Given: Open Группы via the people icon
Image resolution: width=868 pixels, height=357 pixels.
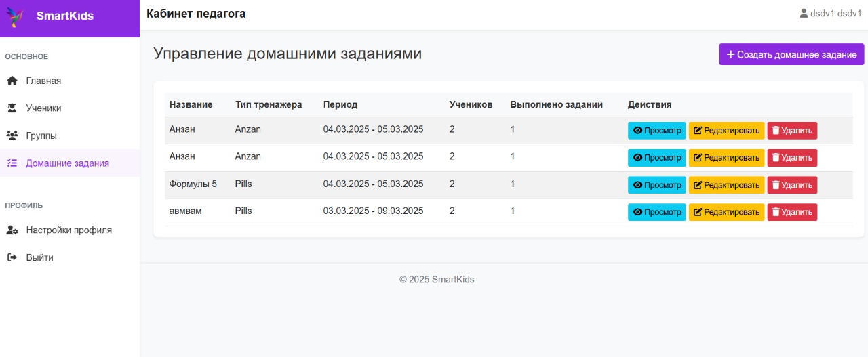Looking at the screenshot, I should (x=12, y=135).
